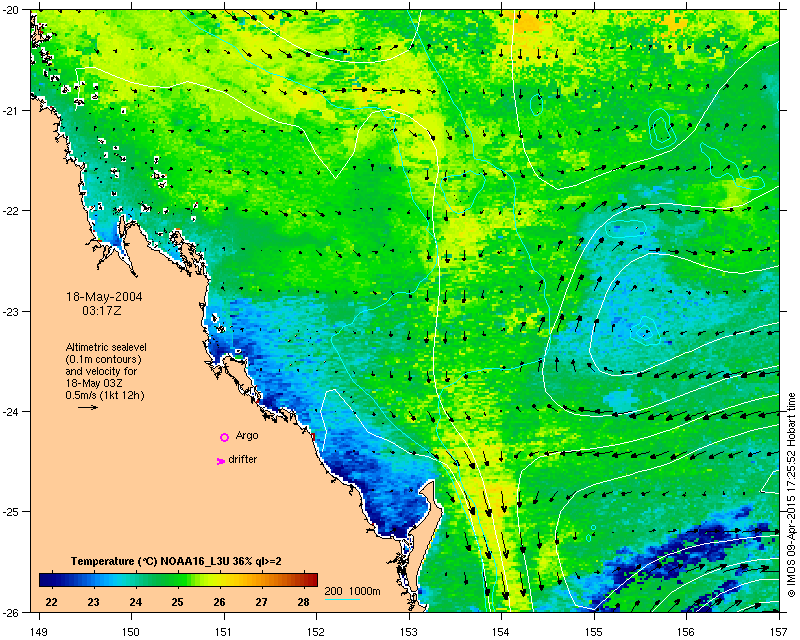Click the colorbar tick label '23'
This screenshot has width=800, height=640.
point(93,602)
